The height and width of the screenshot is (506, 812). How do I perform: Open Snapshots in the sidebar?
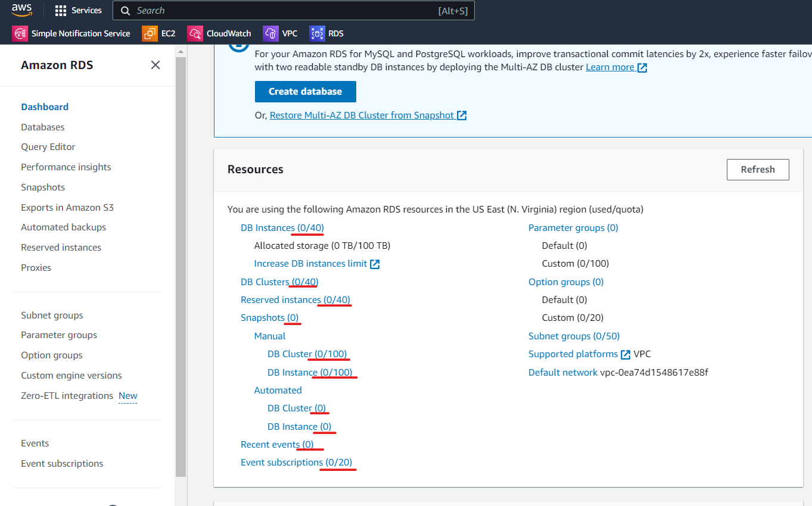43,187
